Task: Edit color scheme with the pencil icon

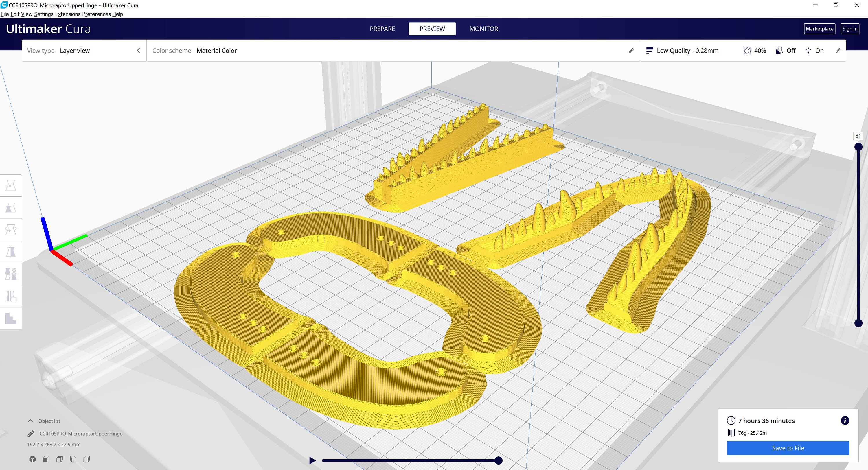Action: (x=631, y=51)
